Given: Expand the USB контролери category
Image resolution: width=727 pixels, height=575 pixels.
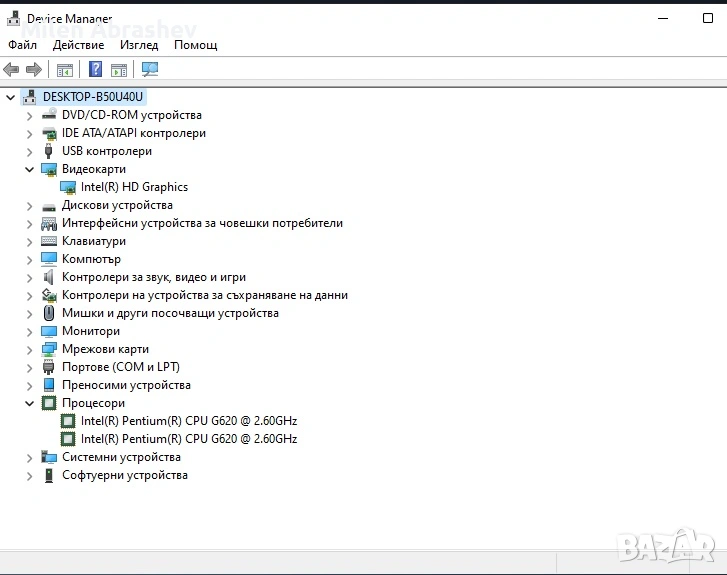Looking at the screenshot, I should pyautogui.click(x=29, y=151).
